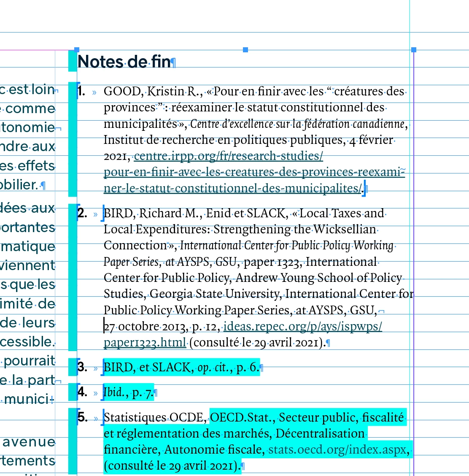Click 'Statistiques OCDE' in note 5
Screen dimensions: 469x476
point(155,417)
